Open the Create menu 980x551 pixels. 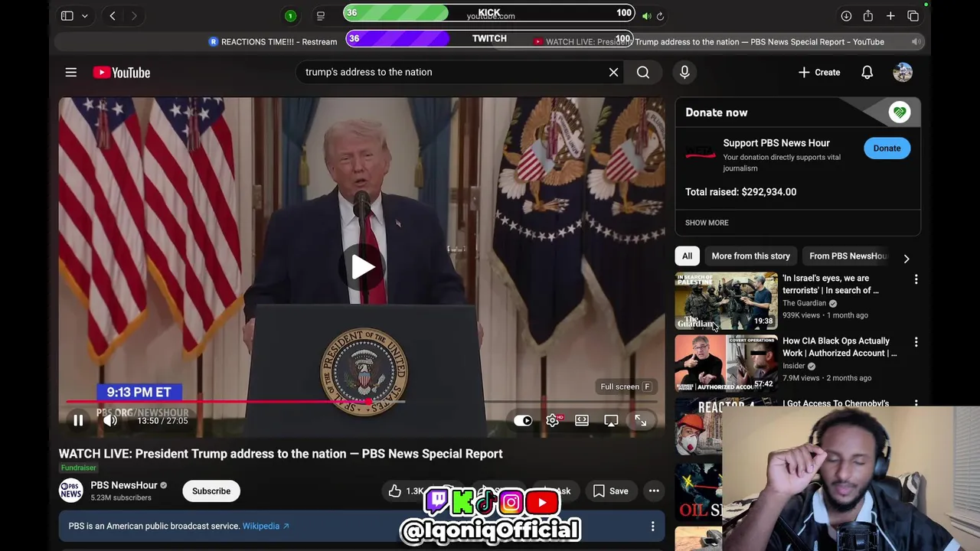[819, 72]
